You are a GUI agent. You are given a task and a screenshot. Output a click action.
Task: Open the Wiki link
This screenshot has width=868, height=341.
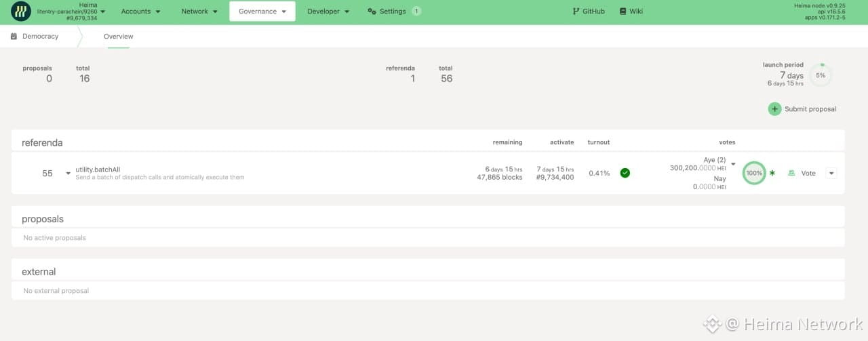631,12
